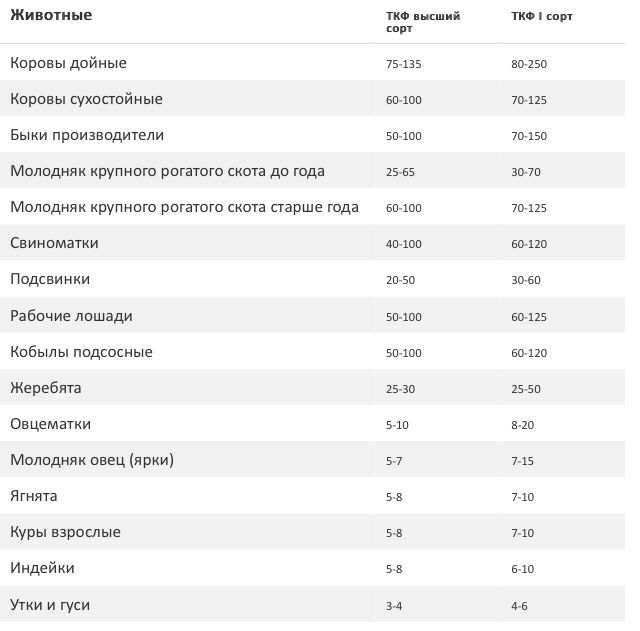Click the "Быки производители" row label
This screenshot has width=640, height=631.
coord(87,135)
